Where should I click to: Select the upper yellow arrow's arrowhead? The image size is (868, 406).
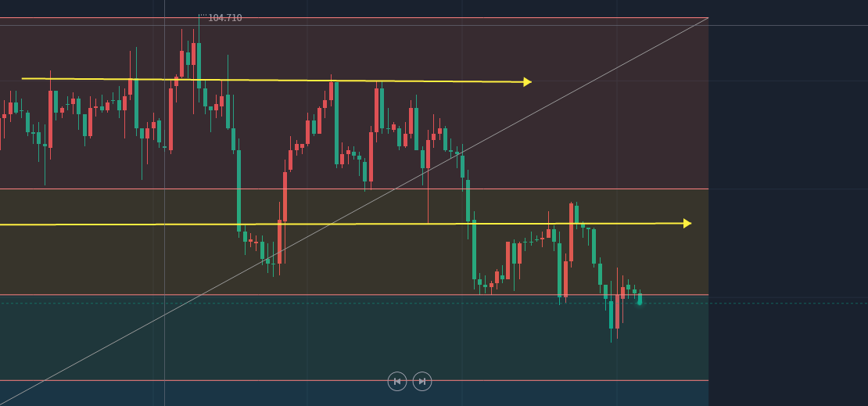click(527, 82)
